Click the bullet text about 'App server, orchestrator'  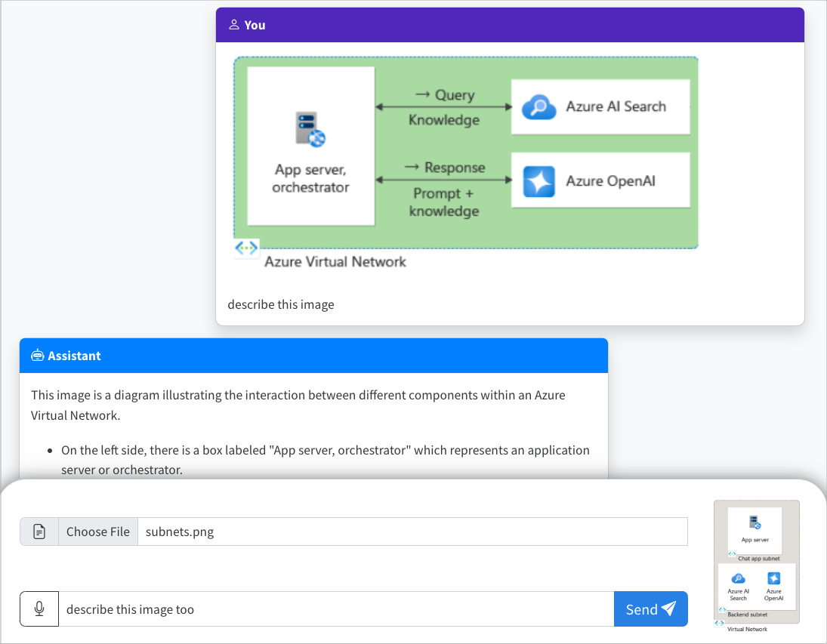point(326,460)
